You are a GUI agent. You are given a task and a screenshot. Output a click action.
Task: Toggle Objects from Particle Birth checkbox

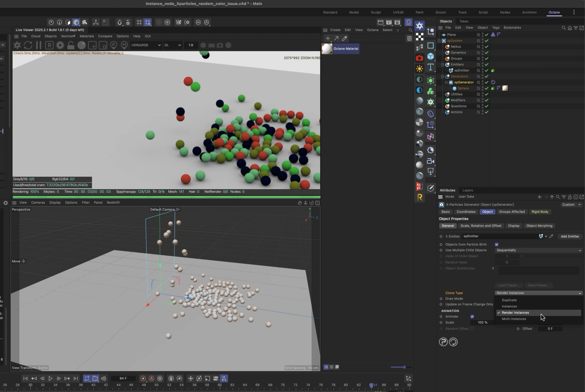(x=497, y=244)
